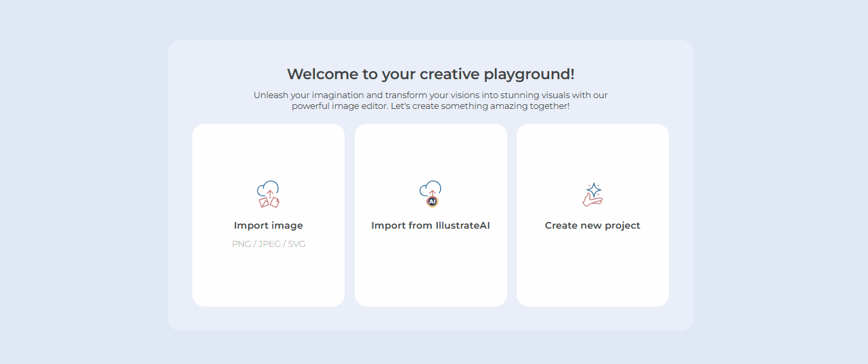Select the Import image label

click(x=268, y=225)
